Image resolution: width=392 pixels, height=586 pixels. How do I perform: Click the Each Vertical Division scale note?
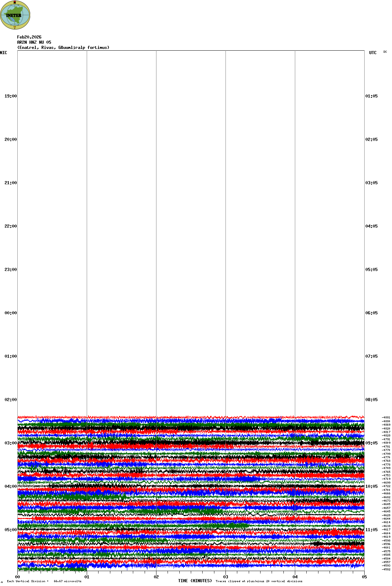[x=44, y=581]
